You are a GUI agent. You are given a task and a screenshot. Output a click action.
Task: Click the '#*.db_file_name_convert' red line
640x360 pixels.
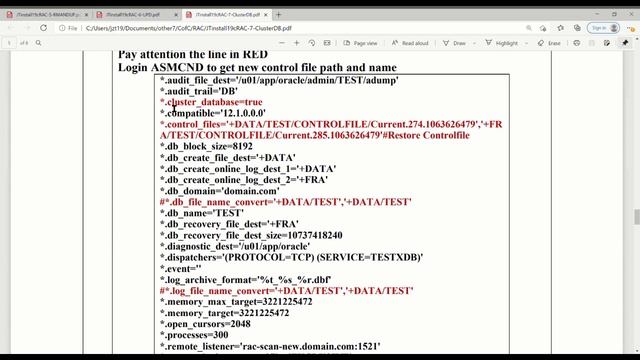pos(285,202)
